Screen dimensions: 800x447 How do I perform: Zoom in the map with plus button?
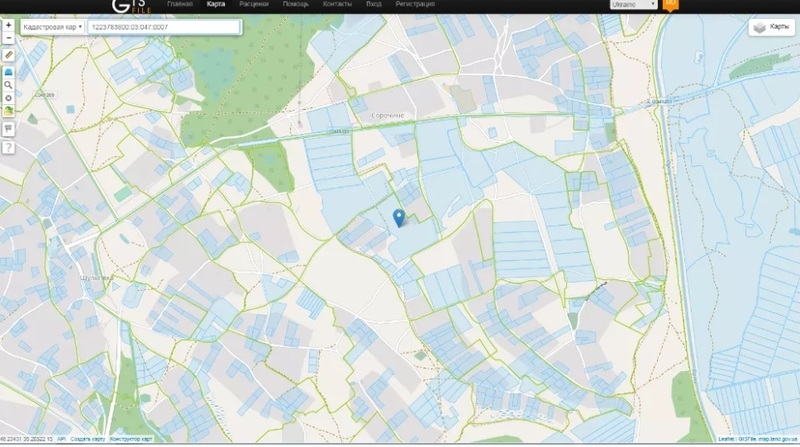tap(8, 24)
